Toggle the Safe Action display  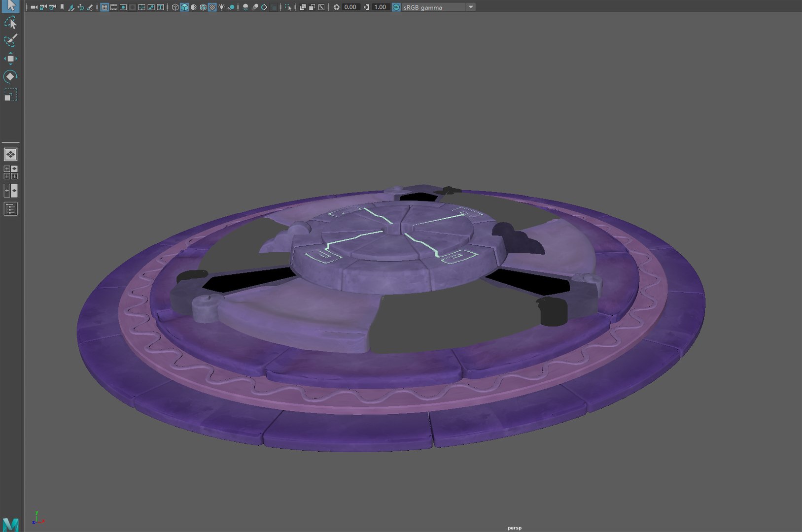point(151,7)
